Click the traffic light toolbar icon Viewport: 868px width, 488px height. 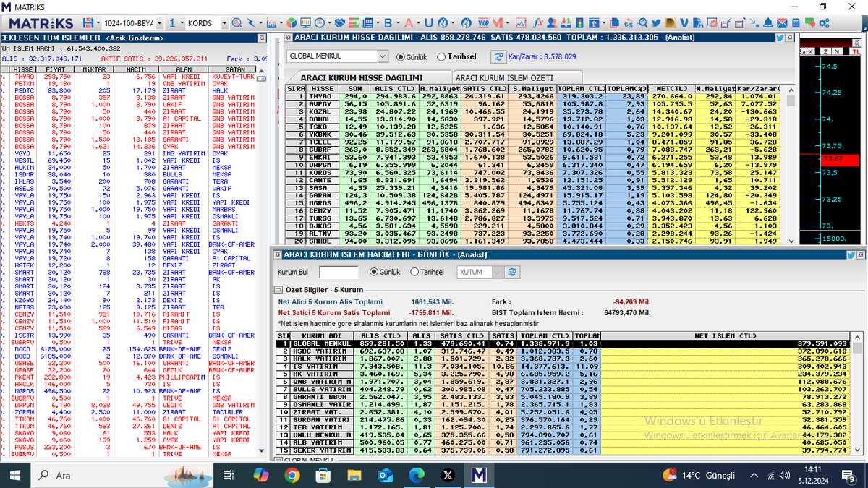point(579,23)
